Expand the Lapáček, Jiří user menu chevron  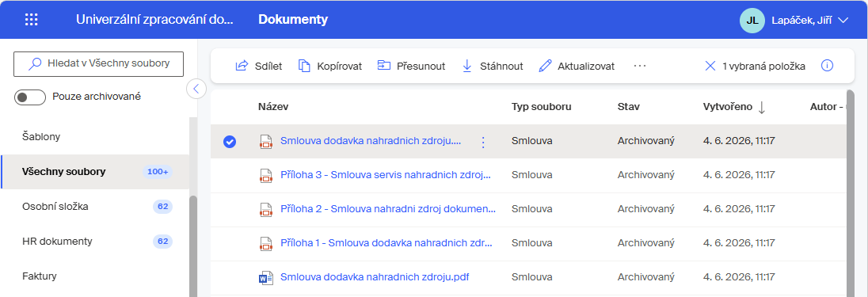pyautogui.click(x=843, y=21)
